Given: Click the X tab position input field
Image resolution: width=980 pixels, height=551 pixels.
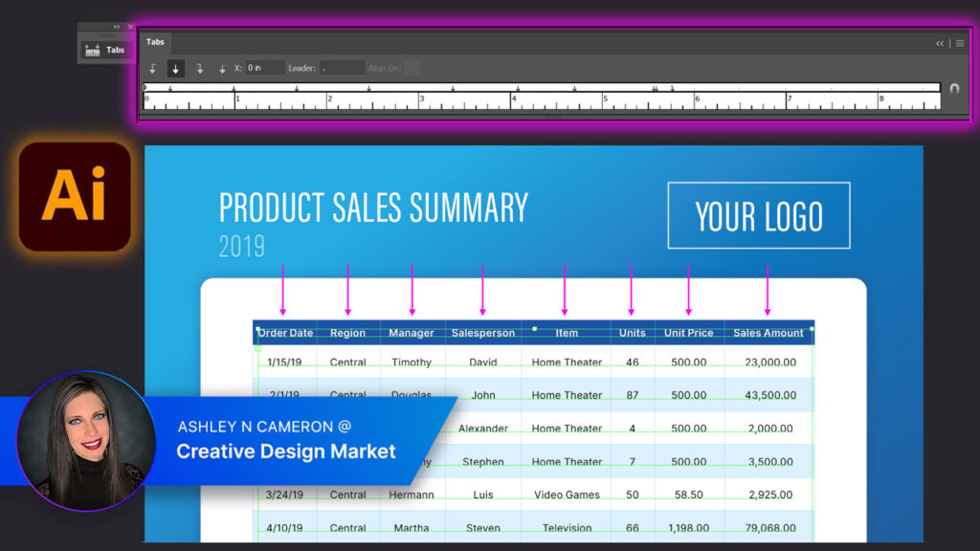Looking at the screenshot, I should pos(265,68).
